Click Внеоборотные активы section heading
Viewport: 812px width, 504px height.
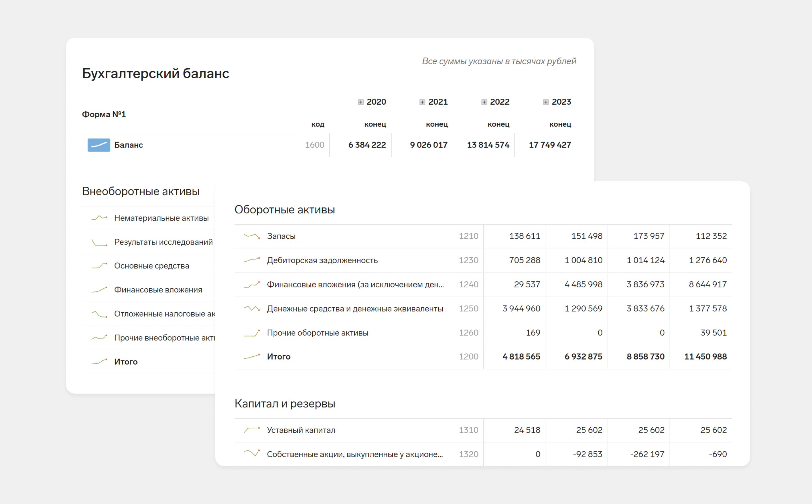[141, 191]
